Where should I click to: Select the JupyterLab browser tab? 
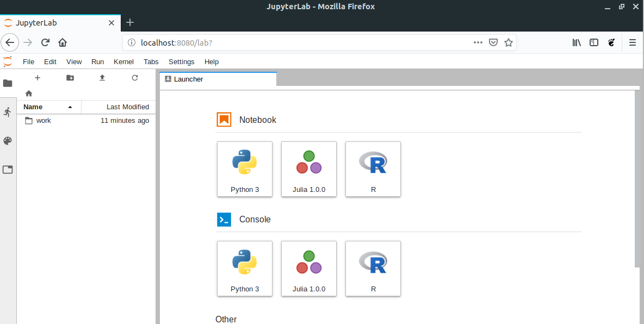(x=59, y=23)
